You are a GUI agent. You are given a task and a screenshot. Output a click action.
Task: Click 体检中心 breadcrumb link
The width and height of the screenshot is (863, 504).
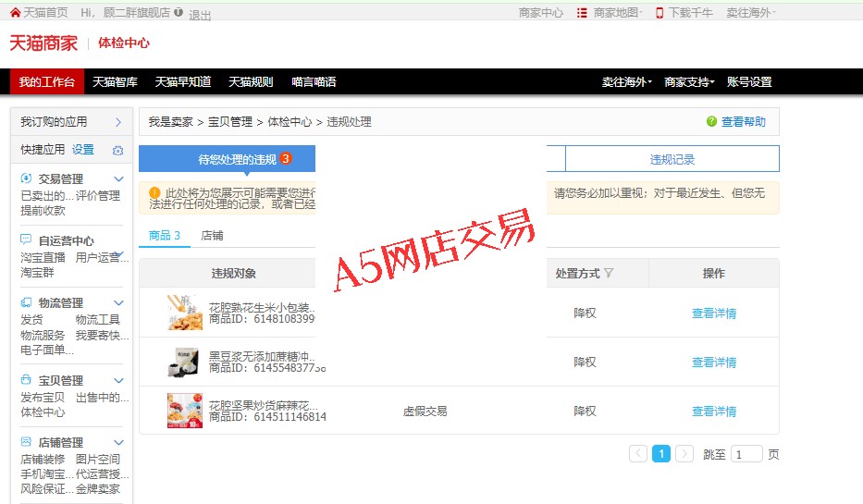click(290, 121)
